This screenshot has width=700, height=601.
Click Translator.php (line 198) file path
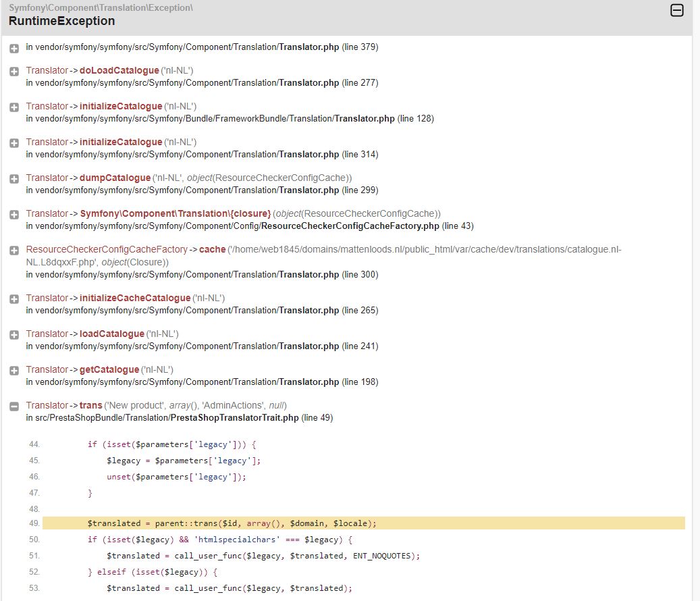pyautogui.click(x=202, y=382)
